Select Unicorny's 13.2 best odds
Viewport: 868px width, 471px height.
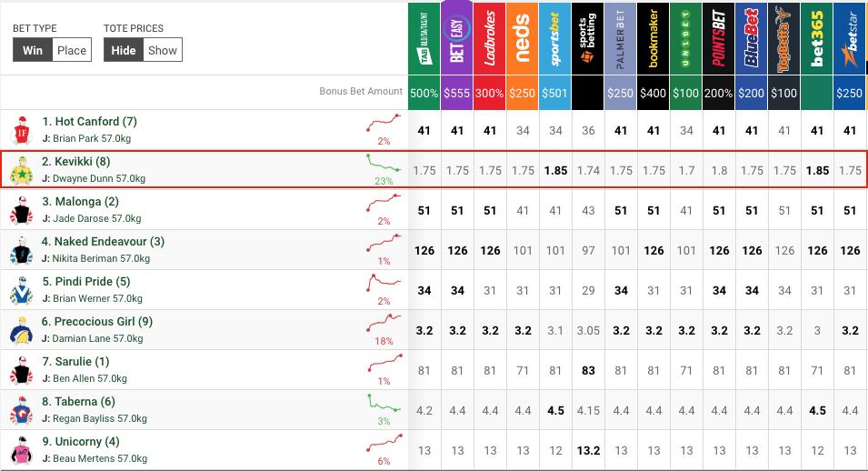pos(588,450)
